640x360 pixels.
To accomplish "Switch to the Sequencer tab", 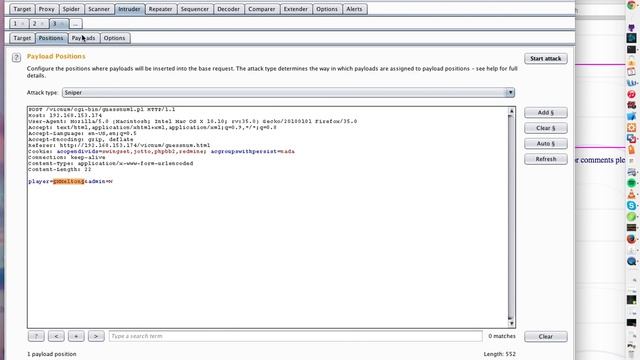I will click(x=195, y=9).
